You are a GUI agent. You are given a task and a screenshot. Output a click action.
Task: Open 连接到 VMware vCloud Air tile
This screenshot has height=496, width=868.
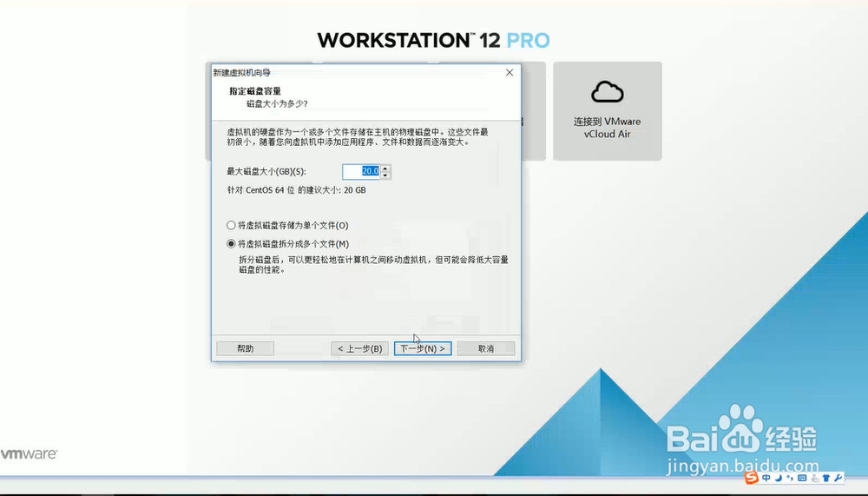click(608, 111)
